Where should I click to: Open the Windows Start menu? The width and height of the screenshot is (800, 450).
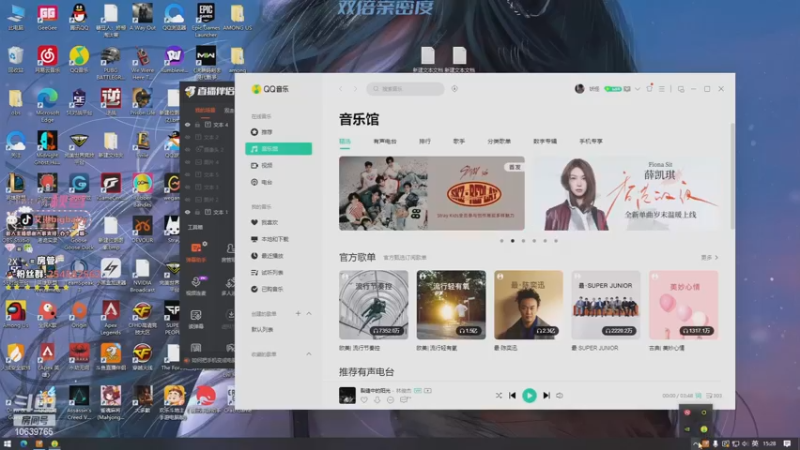point(7,444)
